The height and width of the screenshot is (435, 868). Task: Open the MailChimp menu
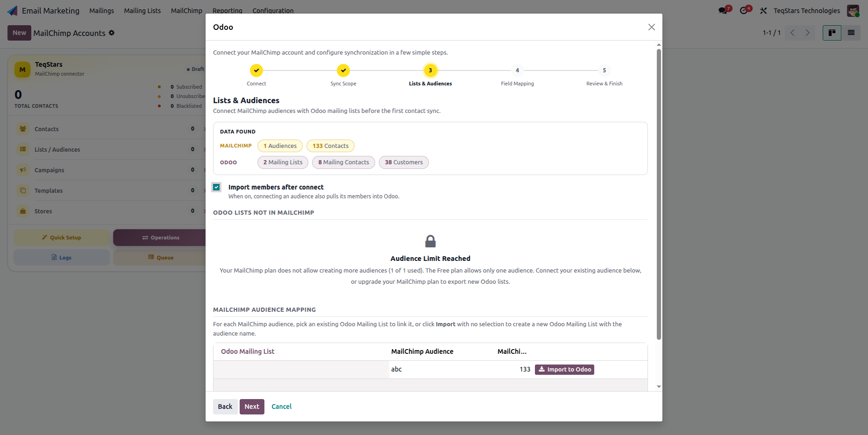(x=186, y=10)
